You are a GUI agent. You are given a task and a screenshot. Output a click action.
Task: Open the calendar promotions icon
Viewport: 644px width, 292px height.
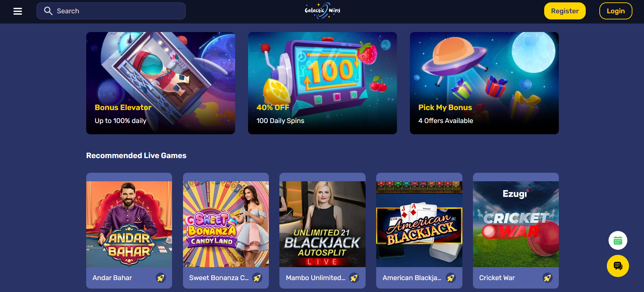pos(618,241)
